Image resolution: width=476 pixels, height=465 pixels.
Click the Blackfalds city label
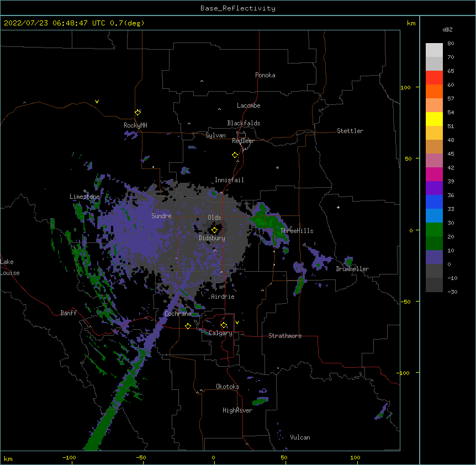244,123
